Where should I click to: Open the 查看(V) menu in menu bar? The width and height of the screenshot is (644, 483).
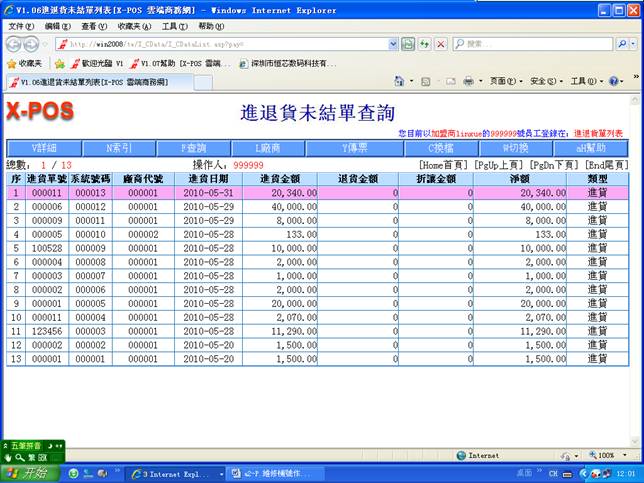point(94,26)
